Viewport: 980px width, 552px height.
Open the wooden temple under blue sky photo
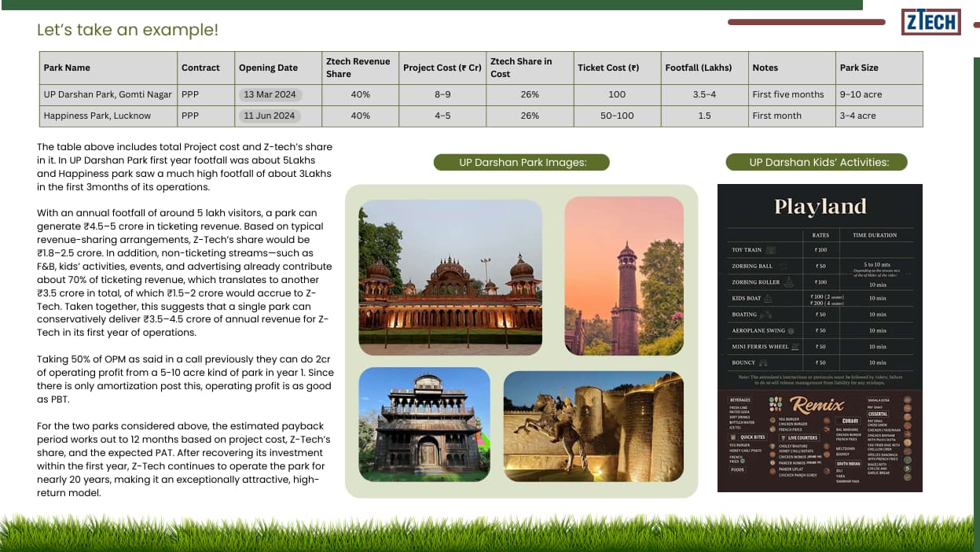pyautogui.click(x=424, y=425)
